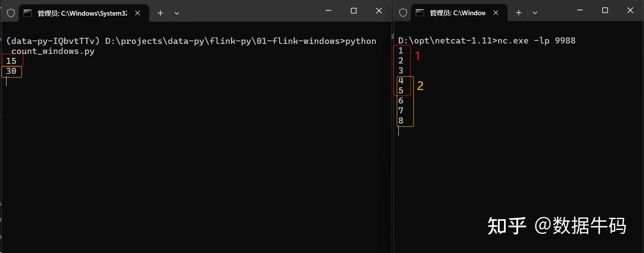Expand the profile dropdown in the Python terminal window
Image resolution: width=644 pixels, height=253 pixels.
[177, 13]
